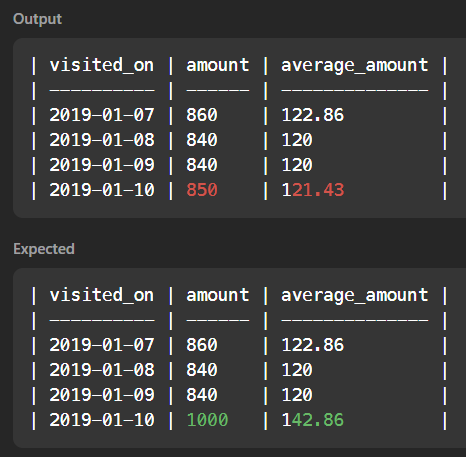Image resolution: width=466 pixels, height=457 pixels.
Task: Click green 142.86 average in Expected
Action: pos(312,420)
